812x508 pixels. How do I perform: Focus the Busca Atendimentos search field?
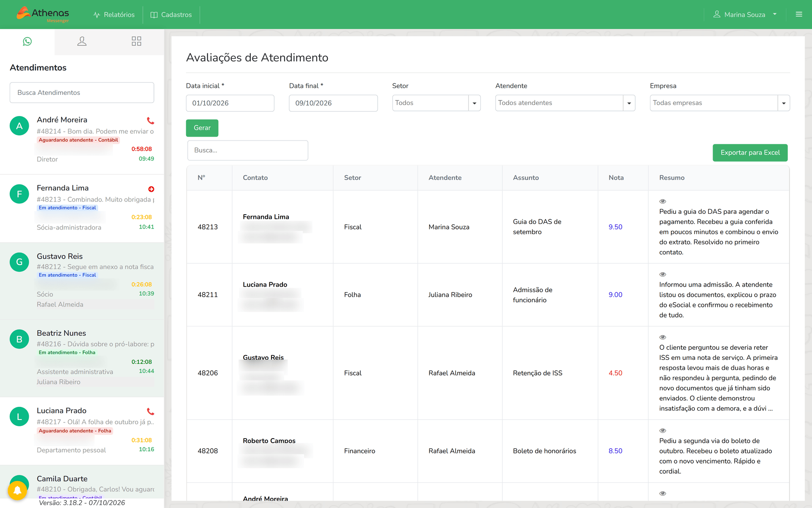pyautogui.click(x=82, y=93)
